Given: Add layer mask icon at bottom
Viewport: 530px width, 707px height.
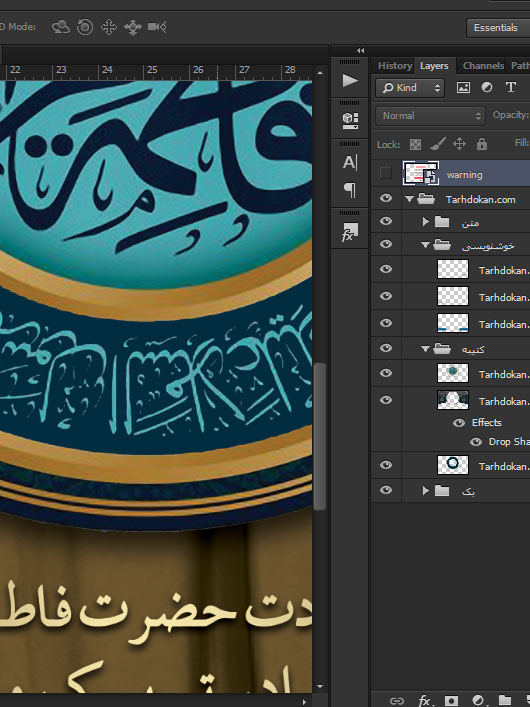Looking at the screenshot, I should (x=451, y=700).
